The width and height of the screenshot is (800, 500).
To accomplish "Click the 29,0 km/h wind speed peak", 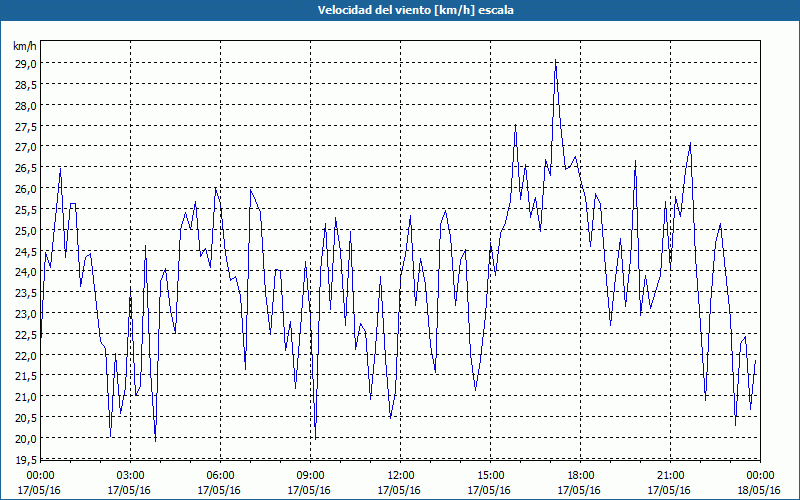I will click(556, 61).
